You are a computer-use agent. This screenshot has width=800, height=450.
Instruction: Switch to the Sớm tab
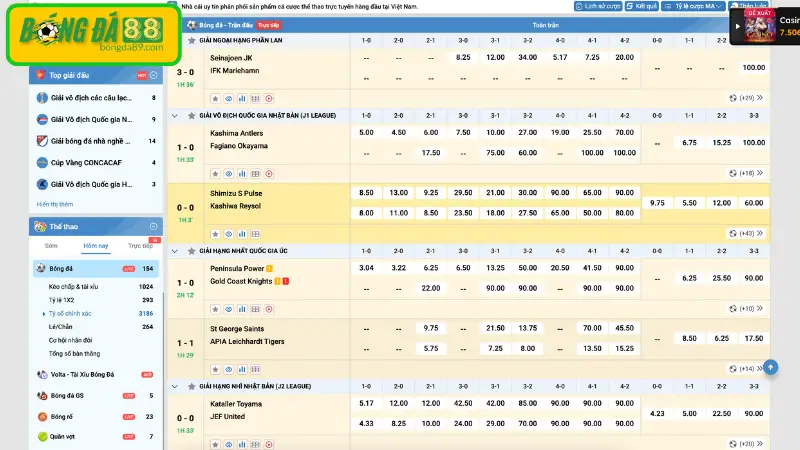[x=51, y=246]
